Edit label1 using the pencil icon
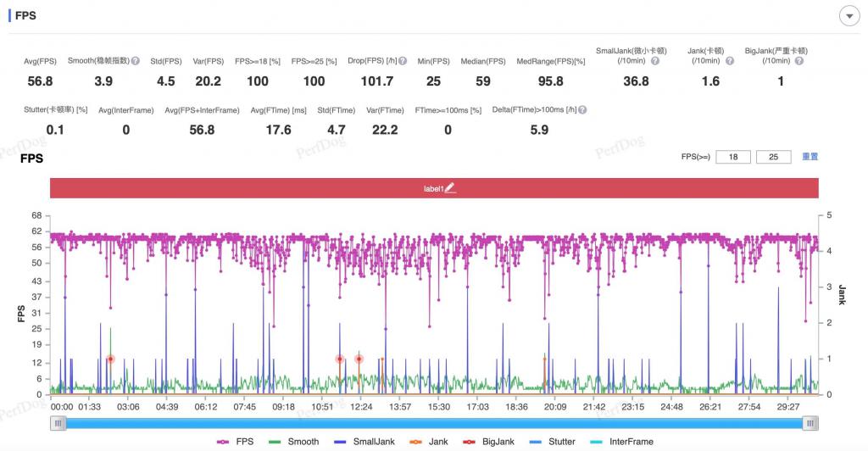868x451 pixels. click(450, 188)
